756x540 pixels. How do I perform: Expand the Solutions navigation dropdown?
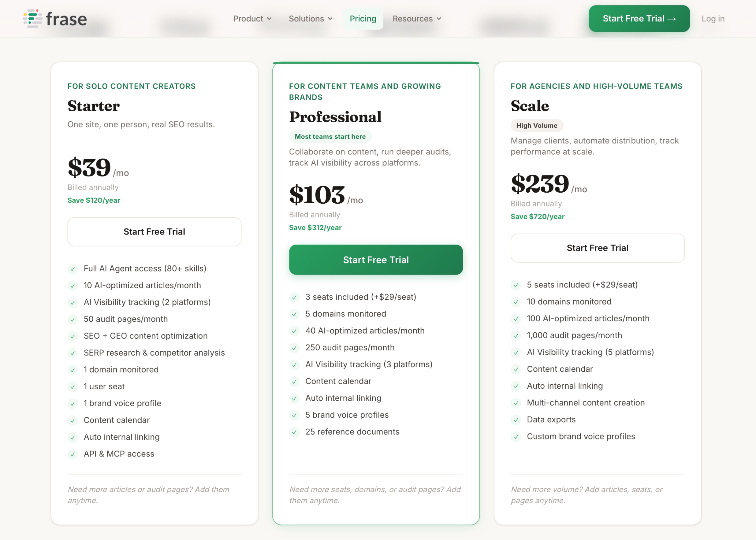tap(310, 19)
